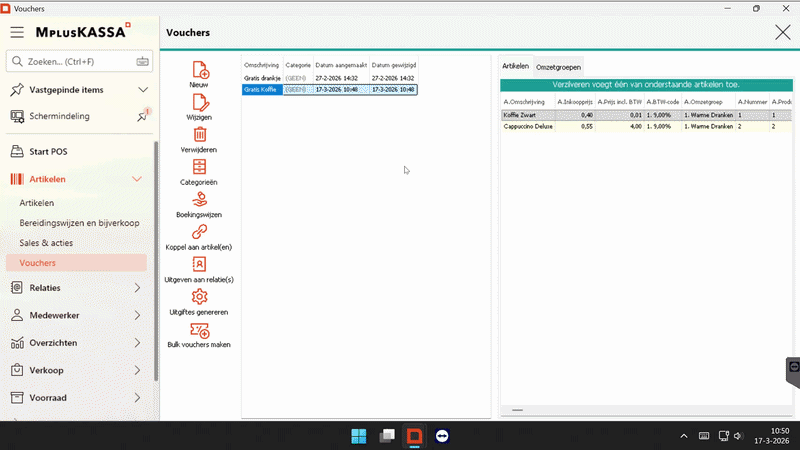
Task: Collapse Vastgepinde items dropdown
Action: [x=142, y=90]
